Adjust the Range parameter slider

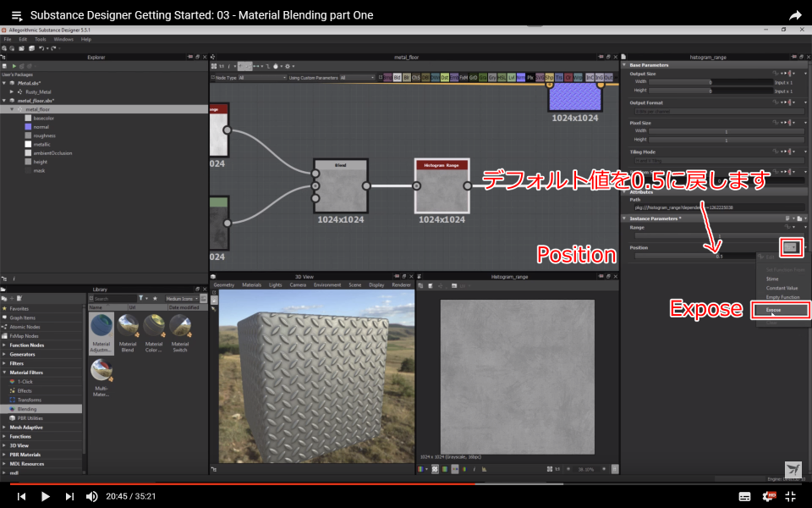coord(719,236)
